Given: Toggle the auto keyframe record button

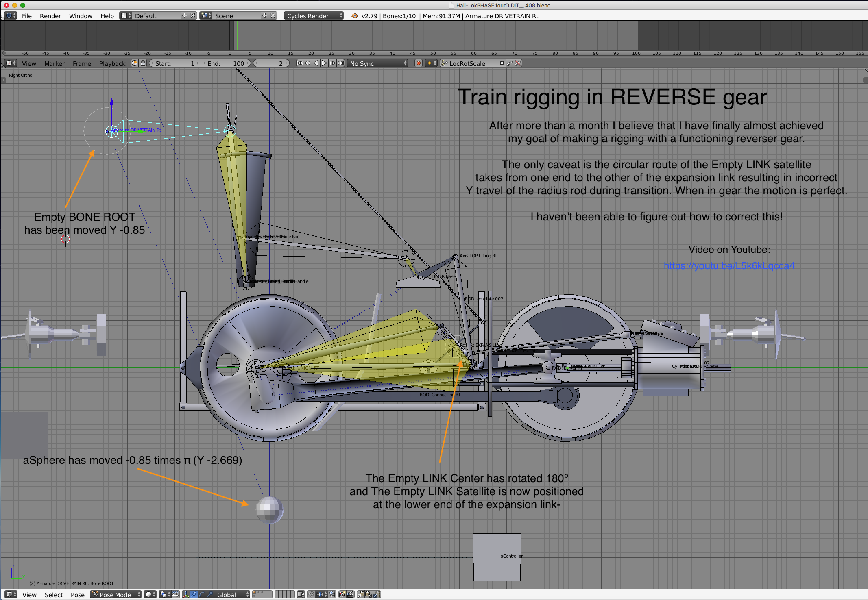Looking at the screenshot, I should (418, 63).
